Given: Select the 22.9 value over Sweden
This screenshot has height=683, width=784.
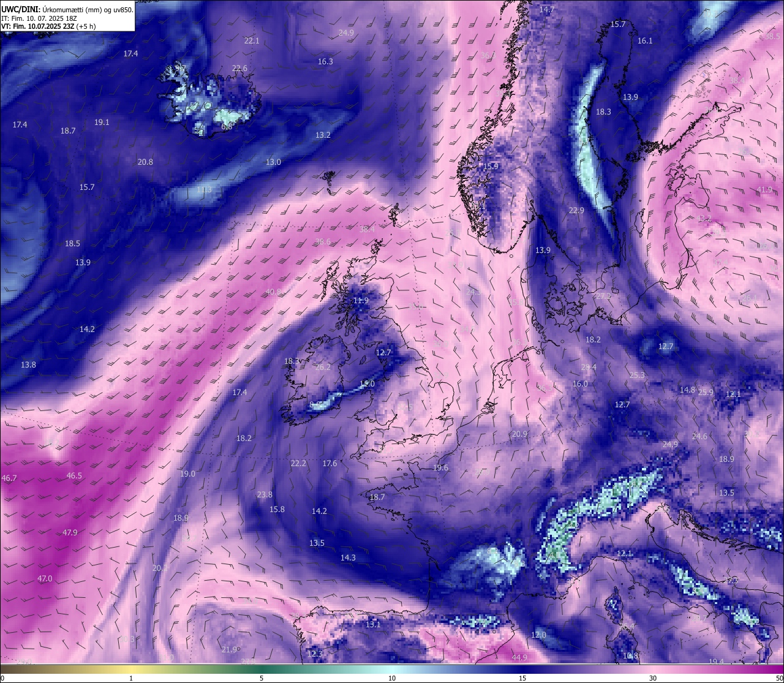Looking at the screenshot, I should coord(576,211).
